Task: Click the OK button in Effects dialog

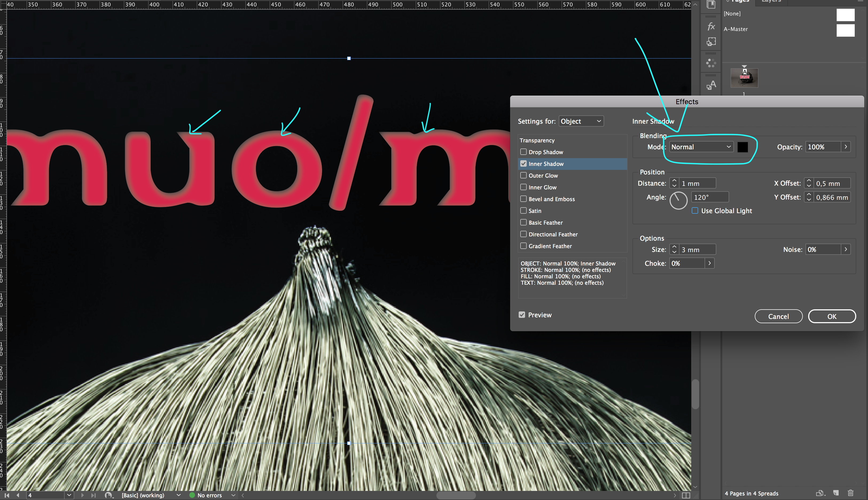Action: [832, 316]
